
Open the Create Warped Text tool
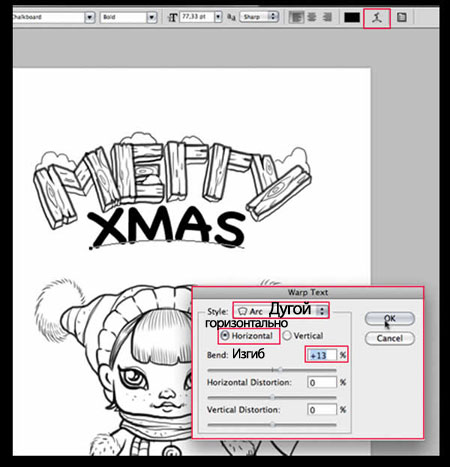377,18
